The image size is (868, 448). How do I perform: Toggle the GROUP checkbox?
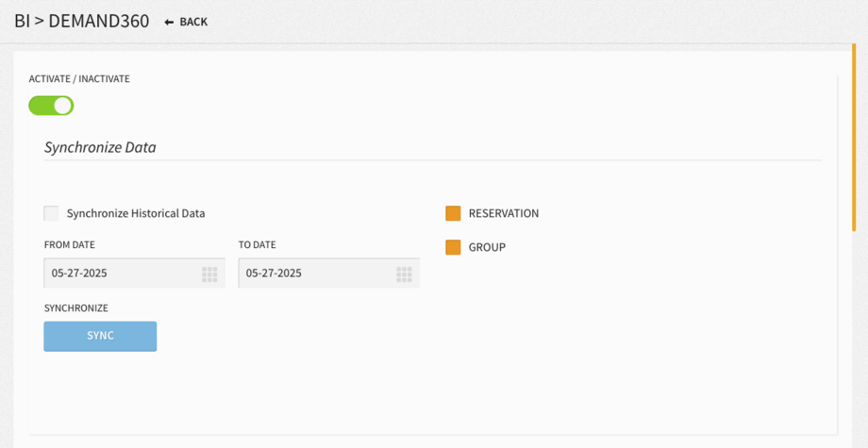coord(453,247)
